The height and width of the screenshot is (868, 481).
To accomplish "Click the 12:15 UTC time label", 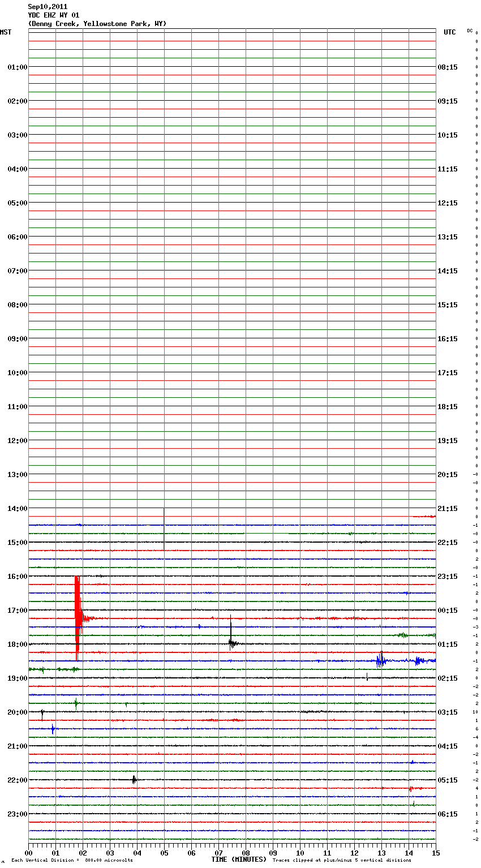I will point(448,203).
